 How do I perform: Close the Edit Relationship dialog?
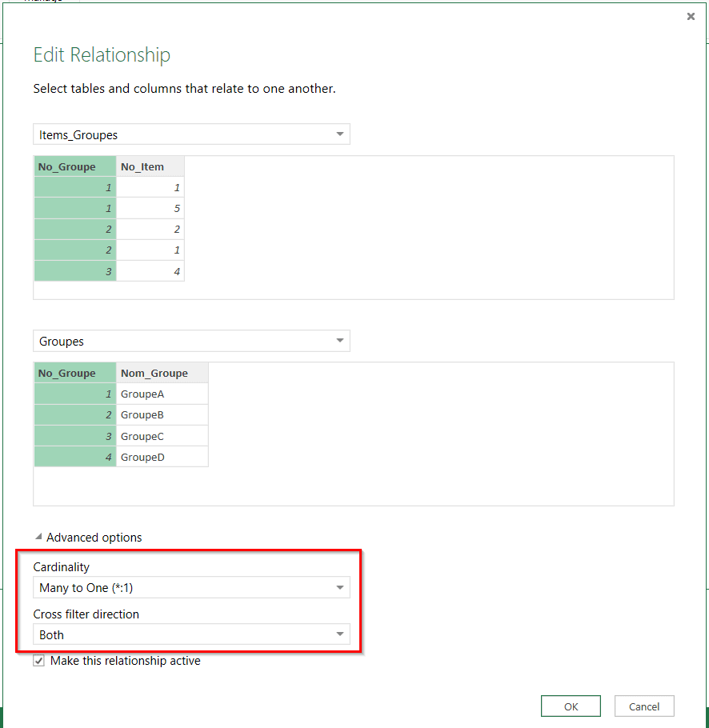click(x=691, y=16)
